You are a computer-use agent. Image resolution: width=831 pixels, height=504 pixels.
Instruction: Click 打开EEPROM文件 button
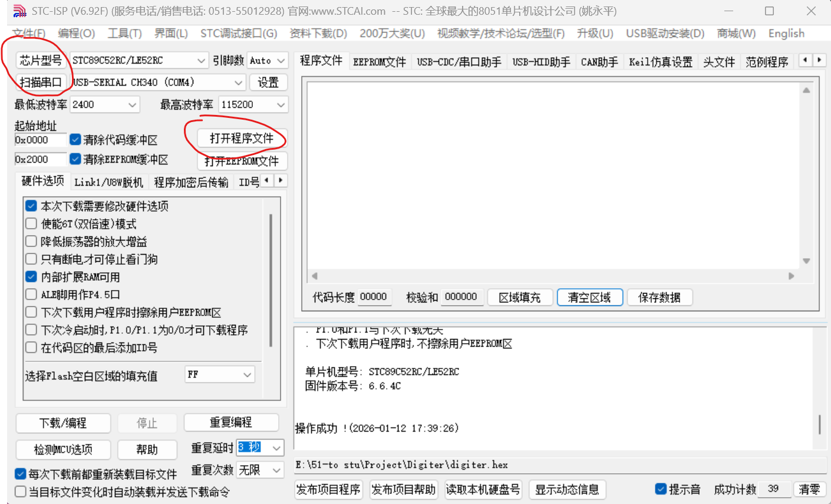[242, 161]
